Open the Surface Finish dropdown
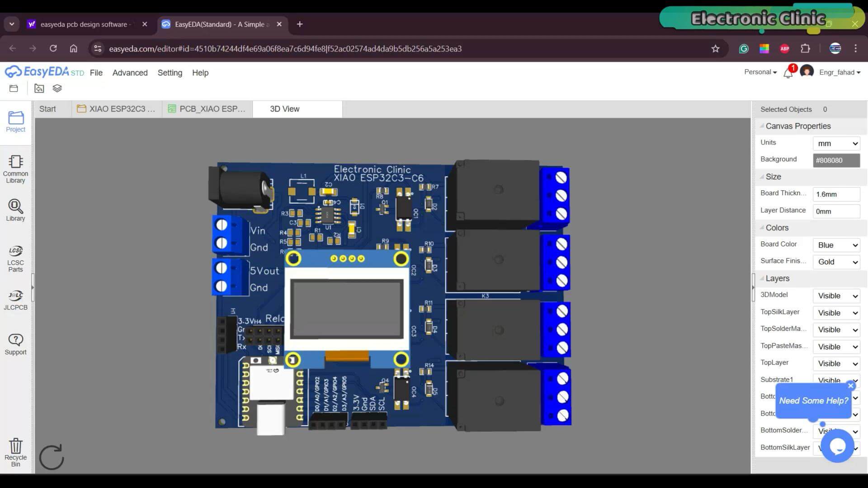This screenshot has height=488, width=868. tap(836, 262)
